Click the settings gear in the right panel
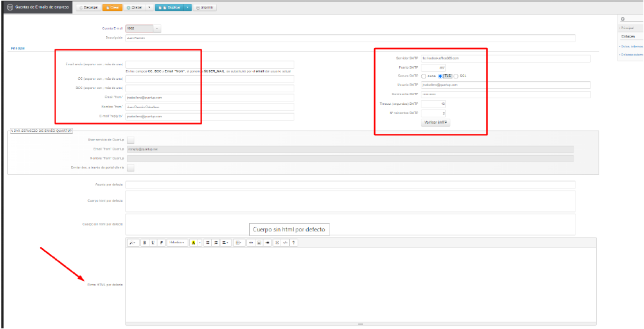This screenshot has height=329, width=644. pos(623,20)
